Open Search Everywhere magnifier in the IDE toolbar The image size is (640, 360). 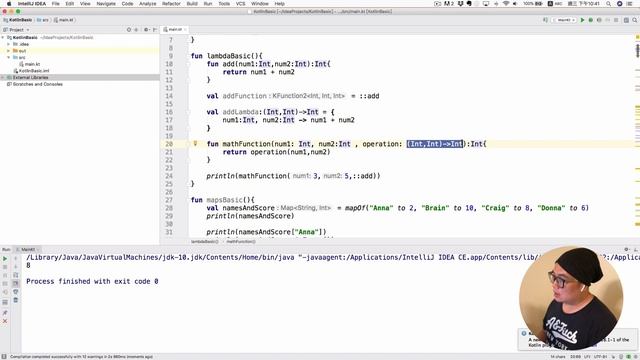click(x=635, y=20)
